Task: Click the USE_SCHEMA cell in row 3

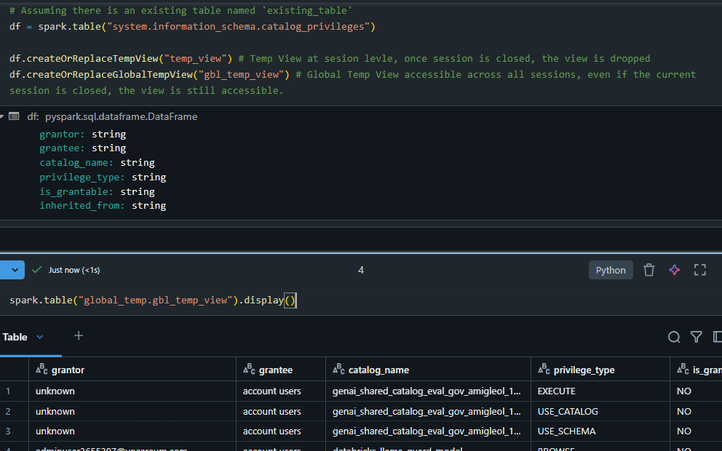Action: tap(566, 431)
